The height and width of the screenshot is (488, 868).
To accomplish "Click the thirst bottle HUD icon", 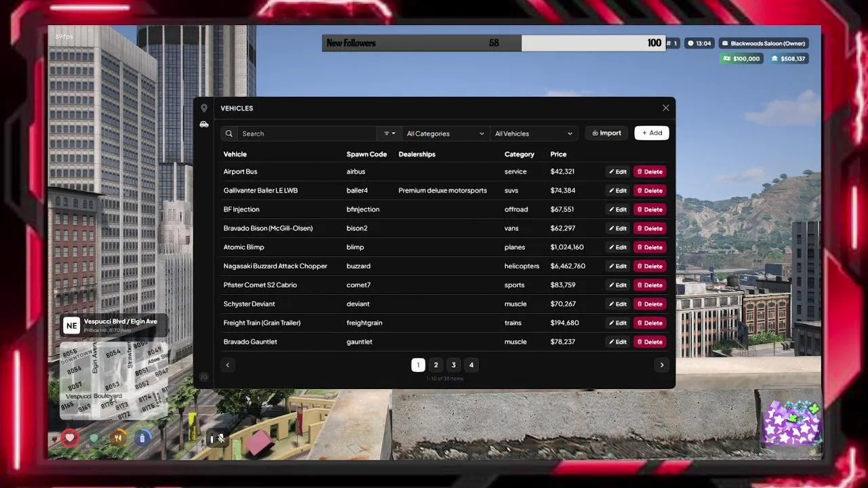I will click(x=142, y=438).
